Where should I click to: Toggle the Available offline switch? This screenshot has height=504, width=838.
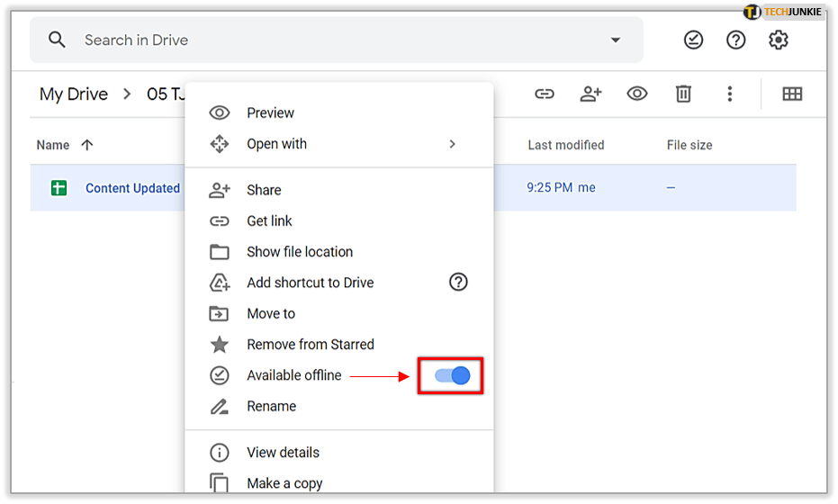pos(452,375)
